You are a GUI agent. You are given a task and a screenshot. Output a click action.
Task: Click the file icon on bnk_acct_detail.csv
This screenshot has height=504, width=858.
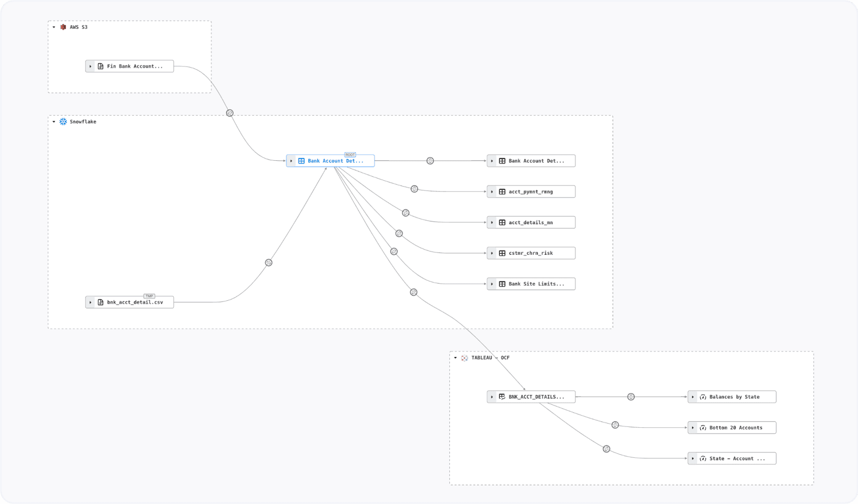[100, 302]
